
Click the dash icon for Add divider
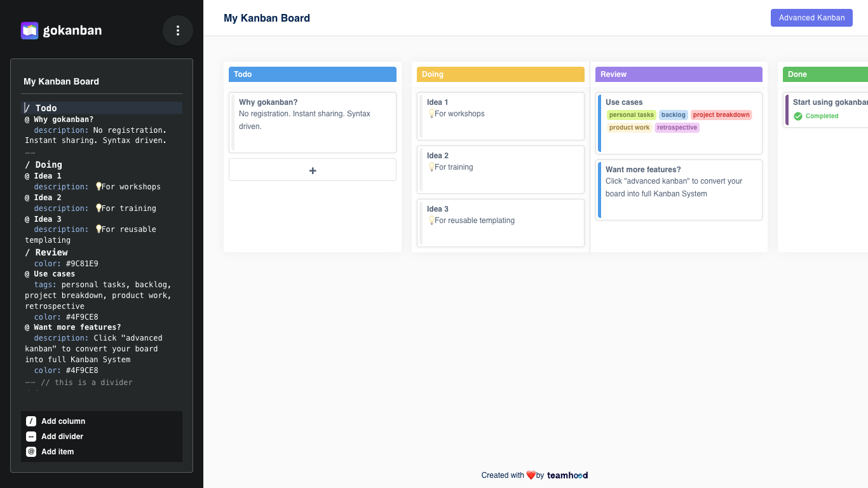[x=31, y=437]
